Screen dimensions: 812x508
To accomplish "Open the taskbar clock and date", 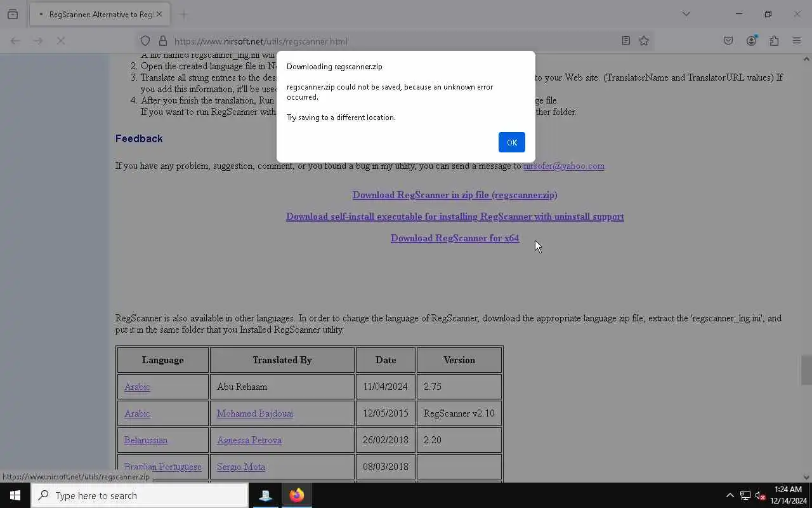I will coord(788,495).
